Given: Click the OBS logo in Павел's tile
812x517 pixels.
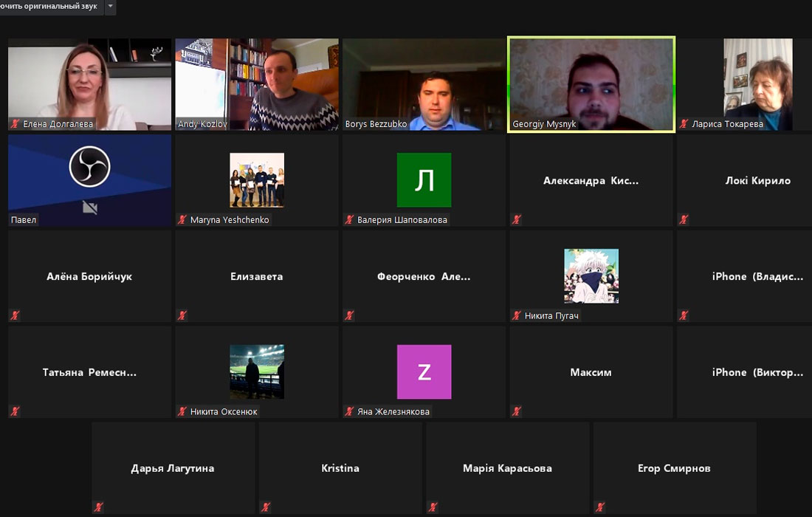Looking at the screenshot, I should coord(89,167).
